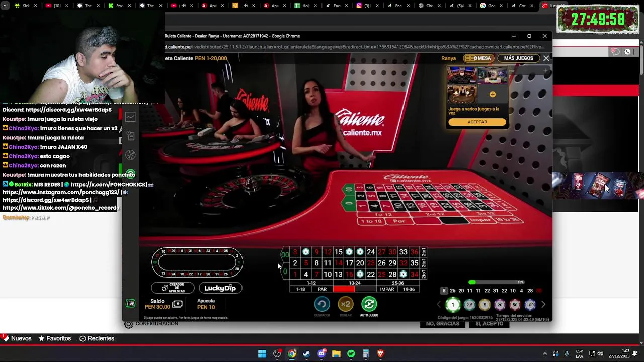Open Spotify from the taskbar
644x362 pixels.
(351, 354)
